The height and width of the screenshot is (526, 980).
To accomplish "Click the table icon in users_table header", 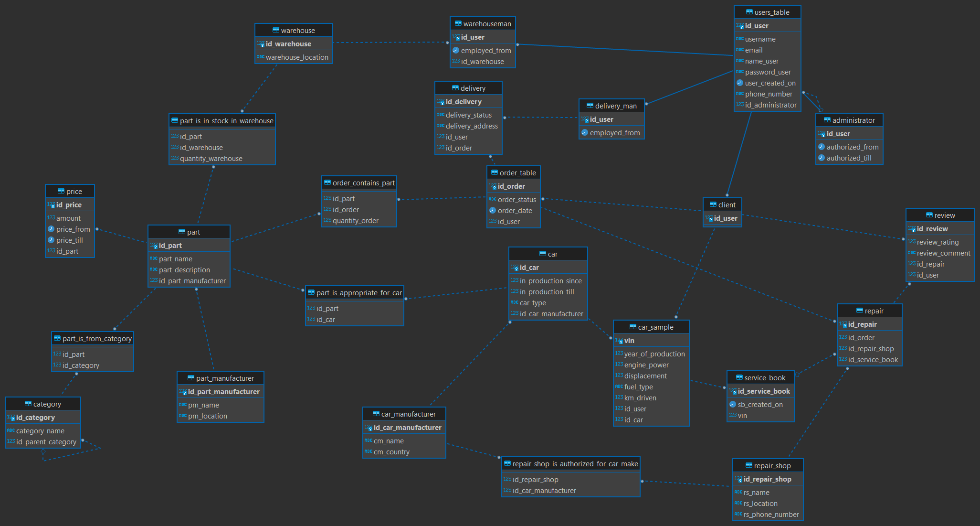I will [749, 12].
